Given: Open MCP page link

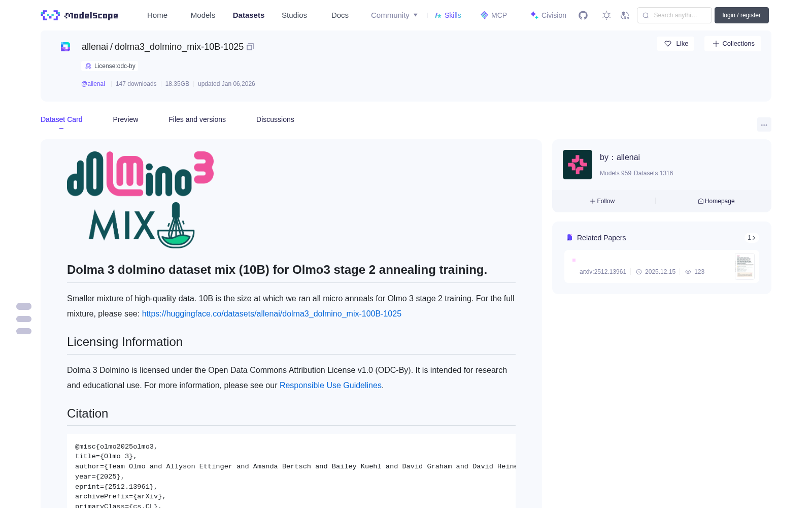Looking at the screenshot, I should point(493,15).
